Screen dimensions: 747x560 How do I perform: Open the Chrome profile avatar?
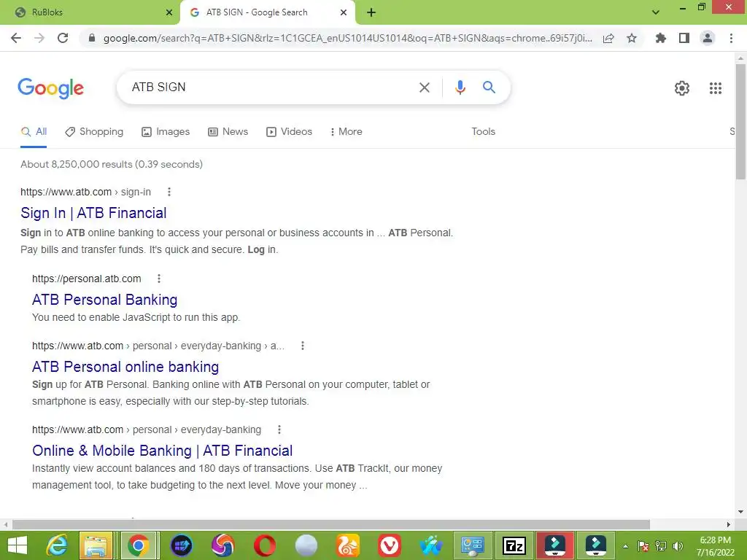(708, 38)
